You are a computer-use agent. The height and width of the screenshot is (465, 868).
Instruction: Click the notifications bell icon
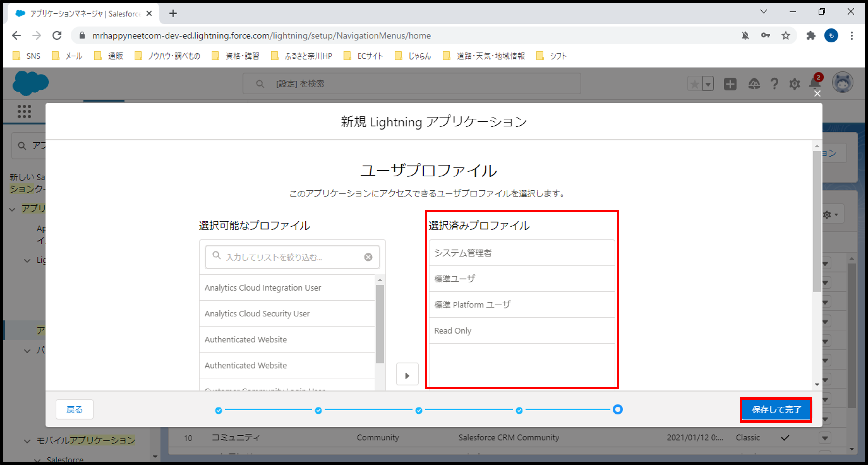(815, 83)
